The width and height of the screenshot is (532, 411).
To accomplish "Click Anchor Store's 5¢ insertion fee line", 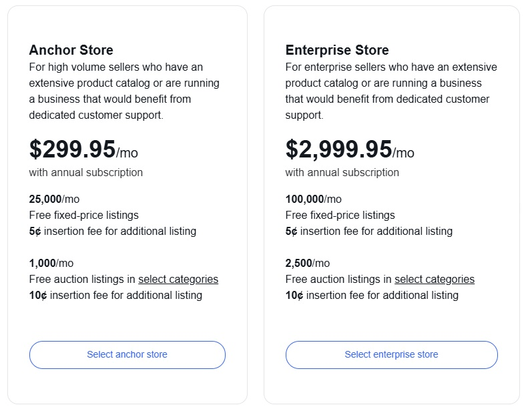I will click(x=113, y=231).
